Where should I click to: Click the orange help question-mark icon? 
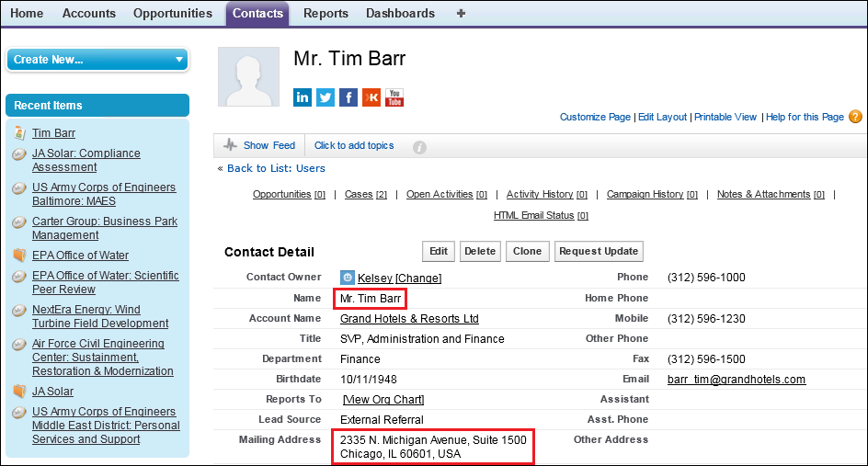click(855, 117)
